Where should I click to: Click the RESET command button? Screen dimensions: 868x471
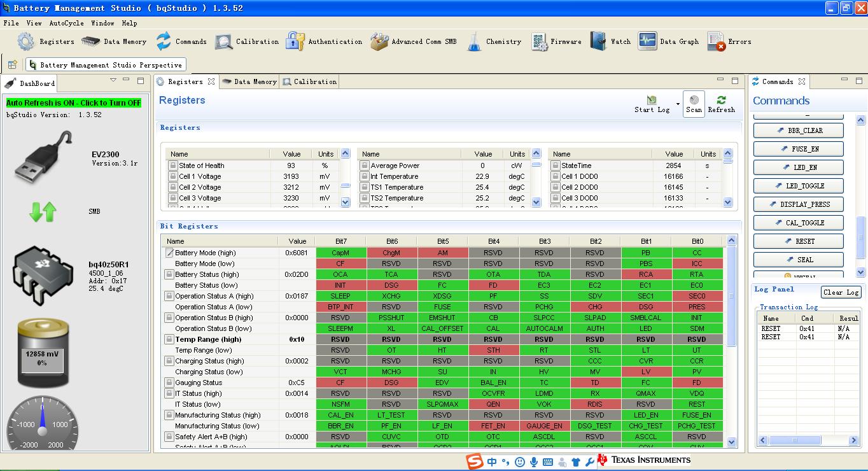[799, 241]
